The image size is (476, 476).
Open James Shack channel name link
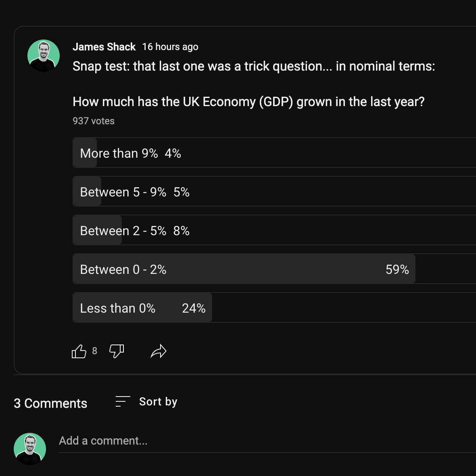104,47
